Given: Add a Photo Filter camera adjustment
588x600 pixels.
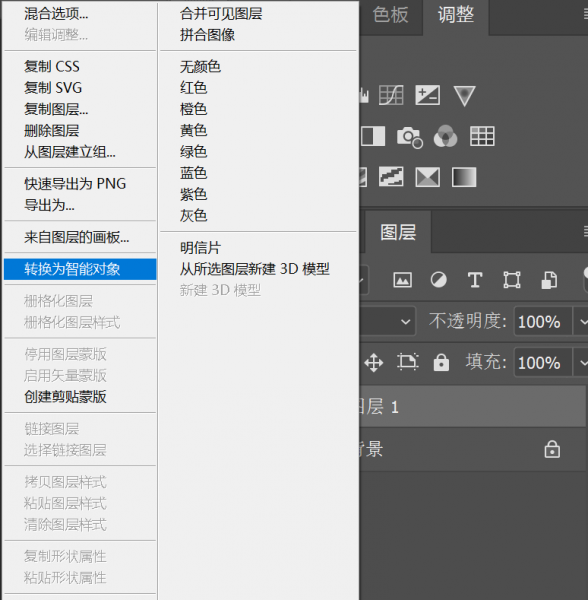Looking at the screenshot, I should [x=409, y=137].
